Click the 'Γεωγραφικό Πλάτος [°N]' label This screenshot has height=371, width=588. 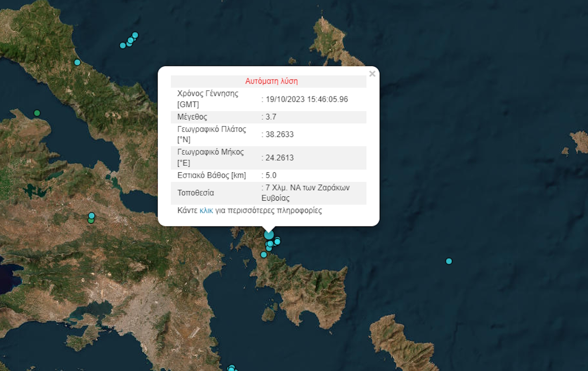tap(212, 135)
